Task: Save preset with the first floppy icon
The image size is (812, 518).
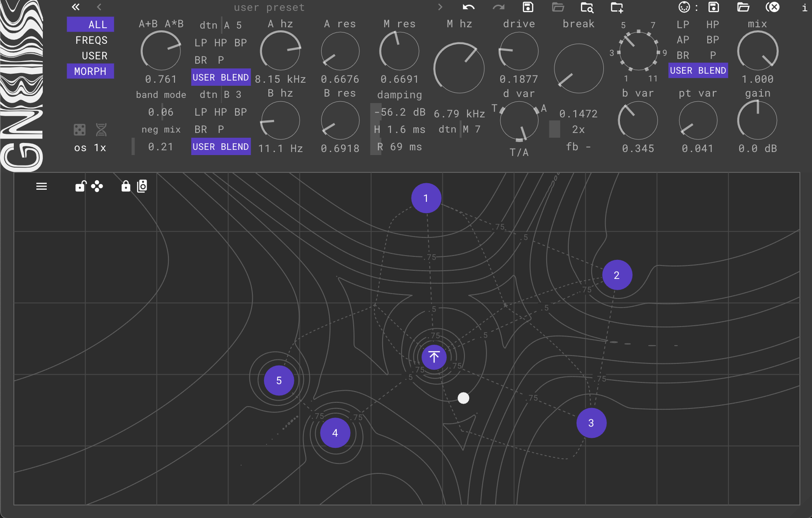Action: (x=528, y=7)
